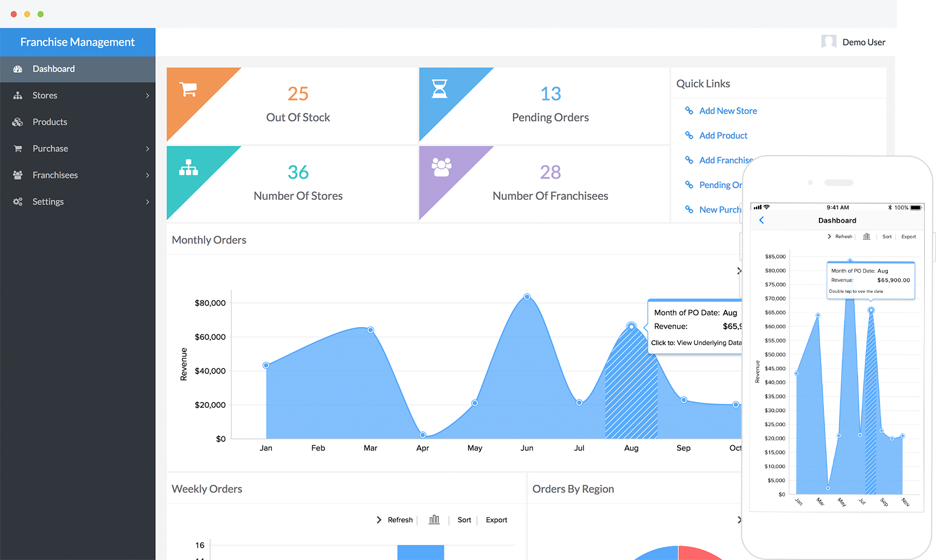Expand Weekly Orders toolbar chevron before Refresh
936x560 pixels.
379,520
